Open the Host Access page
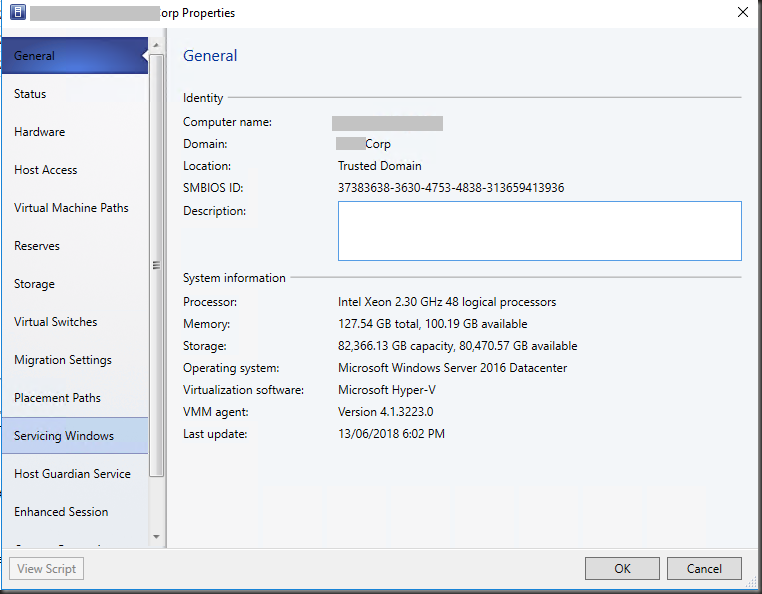Image resolution: width=762 pixels, height=594 pixels. [74, 170]
